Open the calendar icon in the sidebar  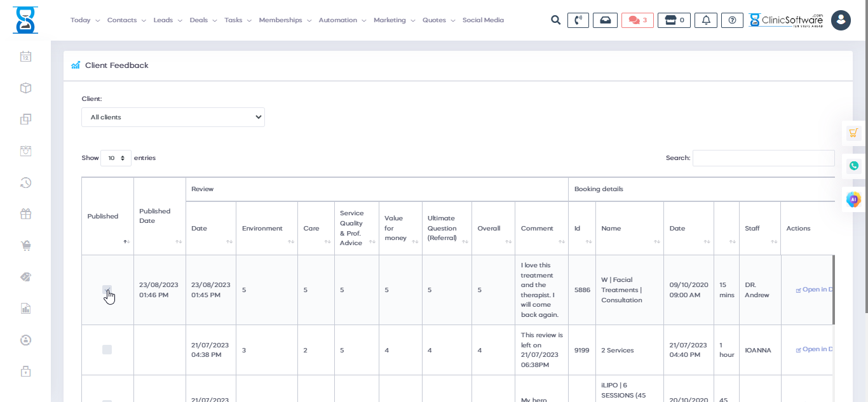coord(25,57)
